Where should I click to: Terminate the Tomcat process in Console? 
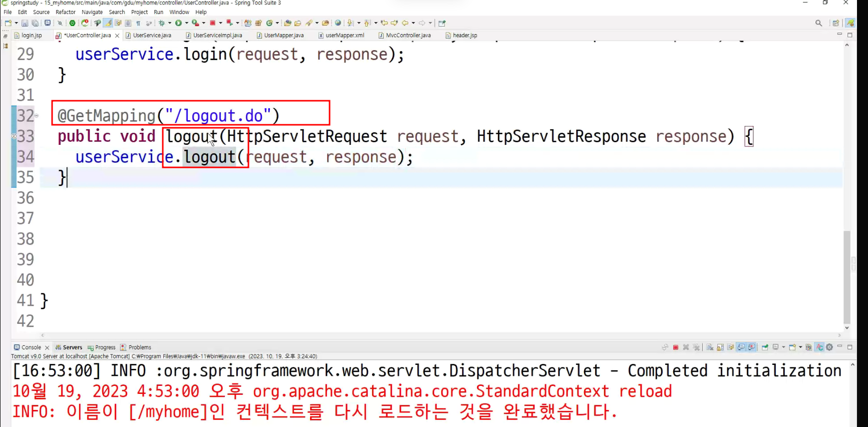676,347
